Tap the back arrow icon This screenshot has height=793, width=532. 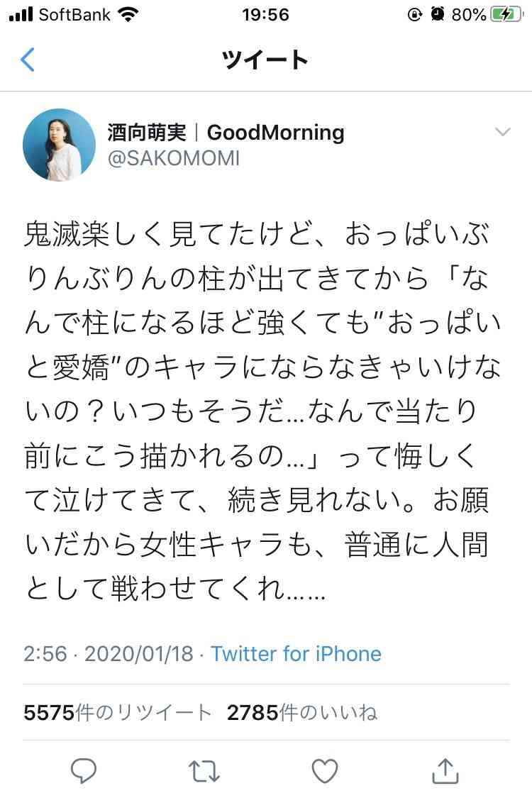click(28, 59)
